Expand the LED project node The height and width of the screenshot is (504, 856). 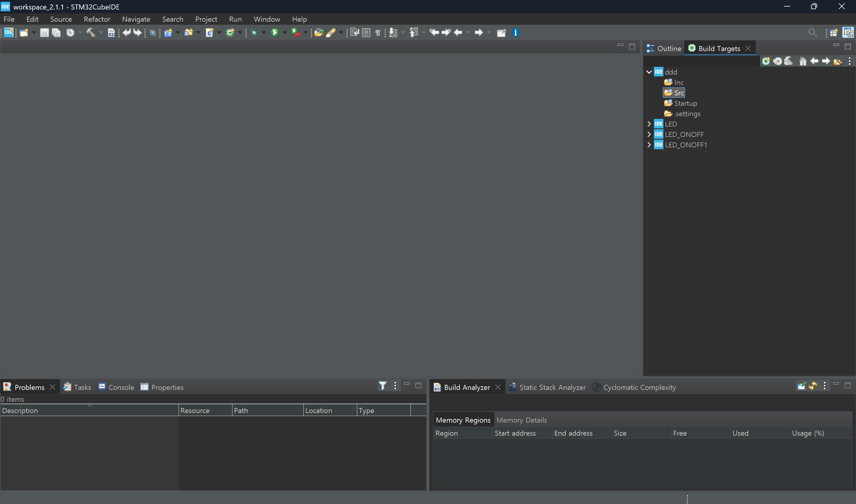click(x=649, y=124)
